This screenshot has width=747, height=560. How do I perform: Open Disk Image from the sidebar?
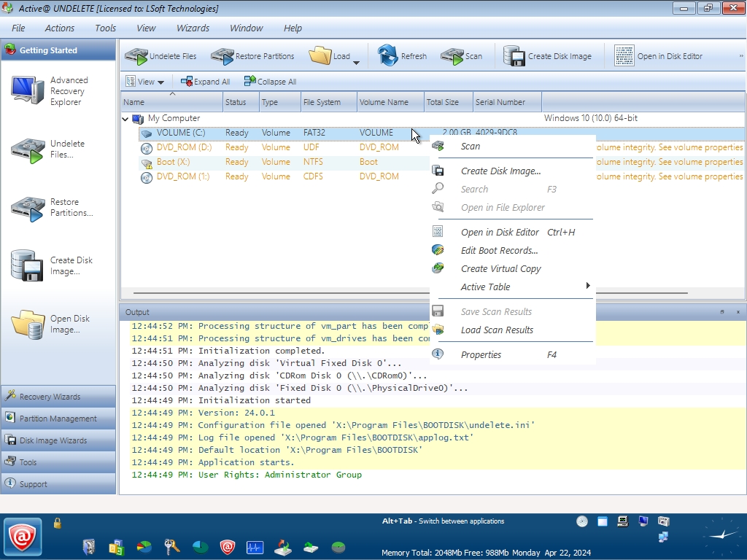[x=50, y=324]
